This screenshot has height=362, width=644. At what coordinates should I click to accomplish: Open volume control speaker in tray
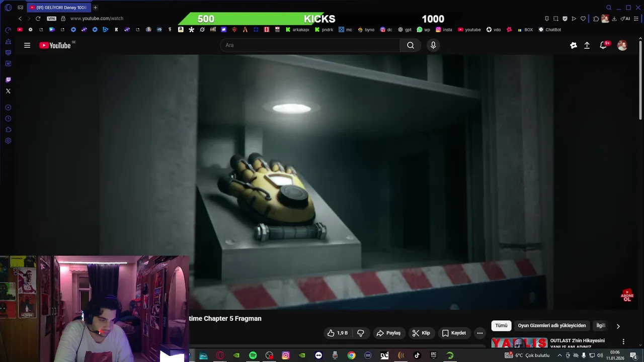pyautogui.click(x=600, y=355)
